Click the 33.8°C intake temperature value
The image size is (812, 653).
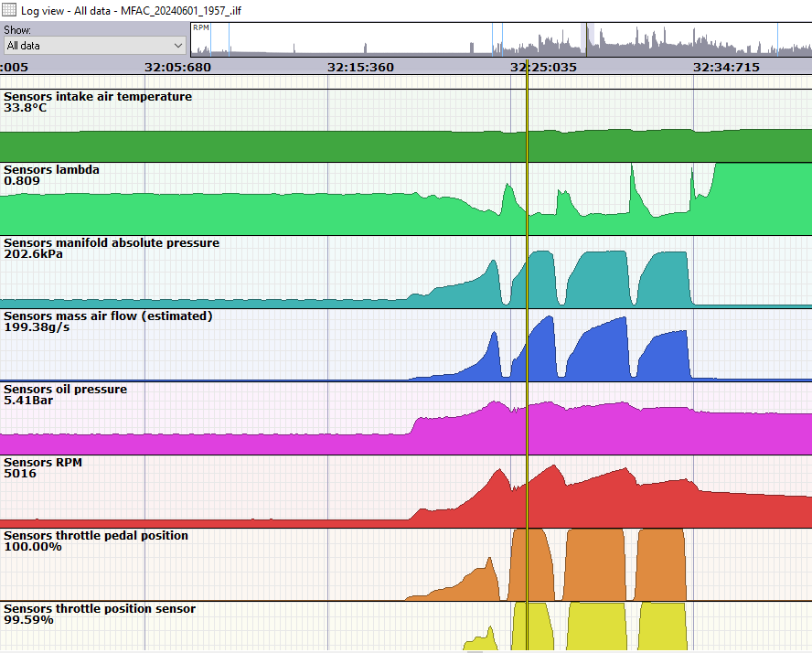[25, 108]
